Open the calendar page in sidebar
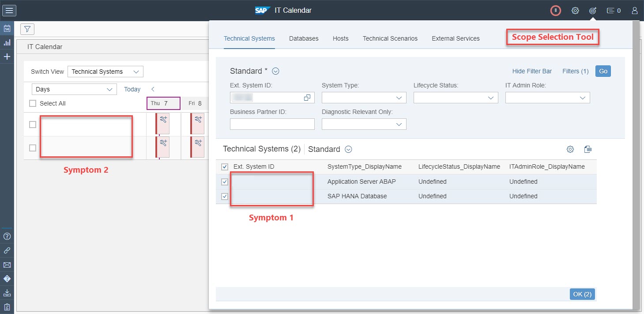This screenshot has height=314, width=644. pos(7,28)
